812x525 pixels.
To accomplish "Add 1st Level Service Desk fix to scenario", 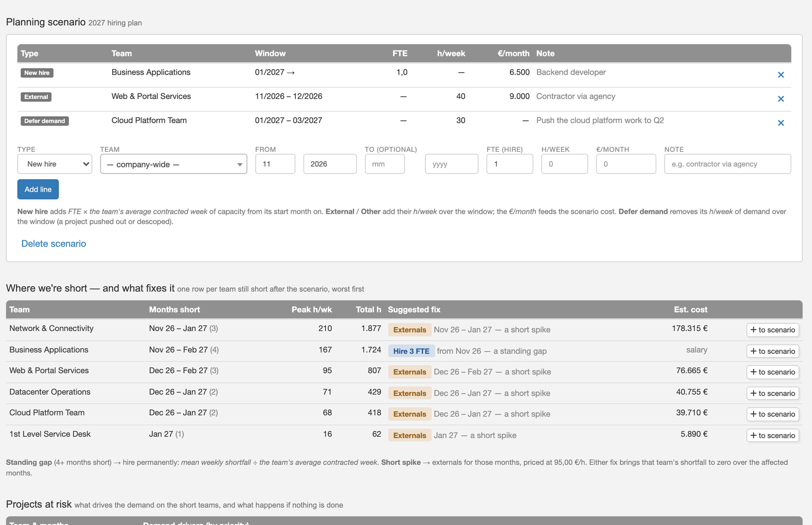I will pyautogui.click(x=772, y=436).
